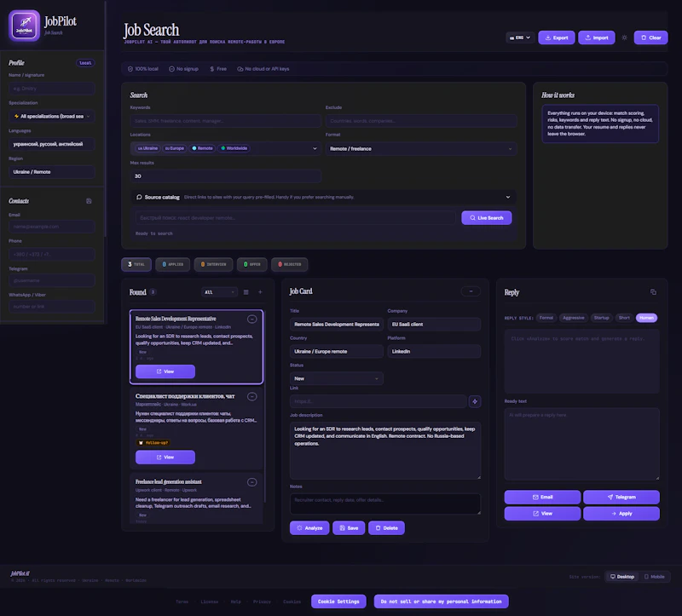Screen dimensions: 682x616
Task: Click minus icon on Freelance lead generation card
Action: 251,482
